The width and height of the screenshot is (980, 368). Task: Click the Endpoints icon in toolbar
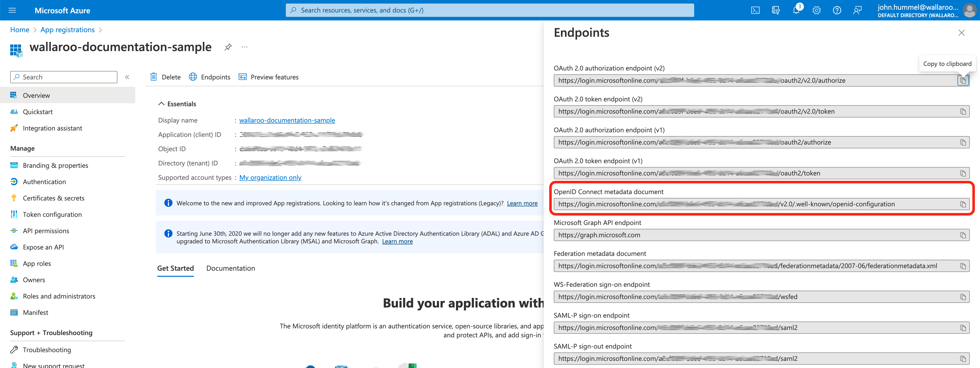click(194, 76)
